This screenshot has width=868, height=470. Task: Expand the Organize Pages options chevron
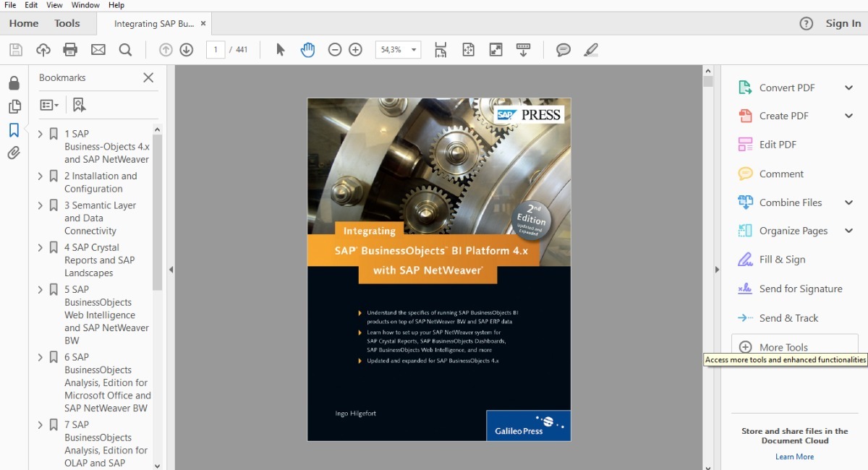click(x=849, y=231)
